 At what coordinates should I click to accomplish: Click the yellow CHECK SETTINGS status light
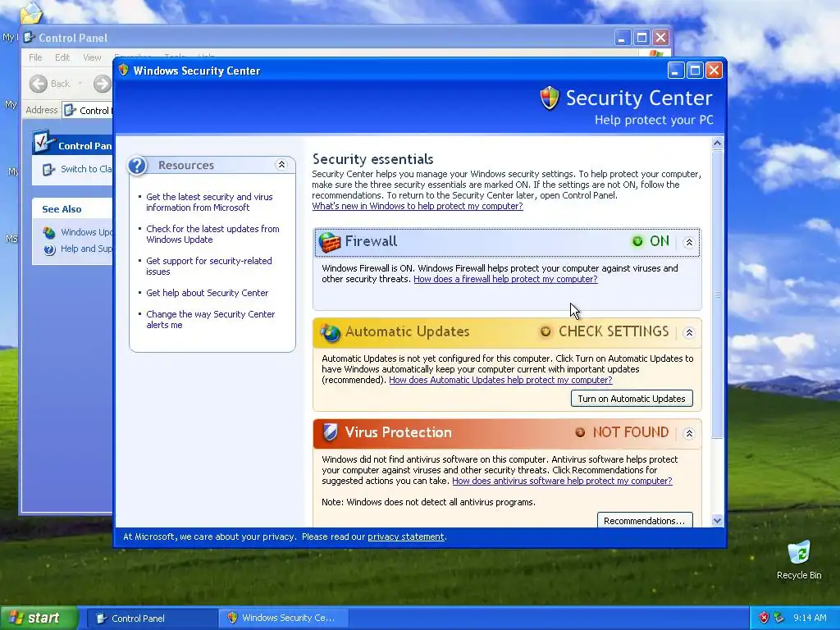coord(546,331)
